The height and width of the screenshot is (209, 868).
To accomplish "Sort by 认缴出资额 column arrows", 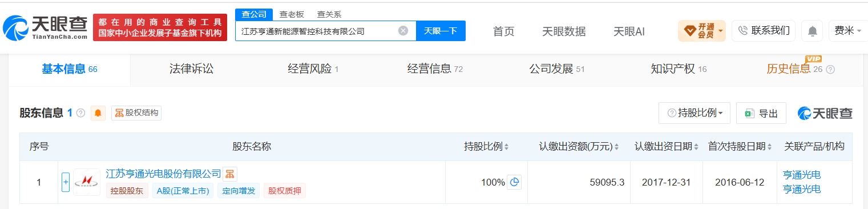I will pyautogui.click(x=616, y=147).
